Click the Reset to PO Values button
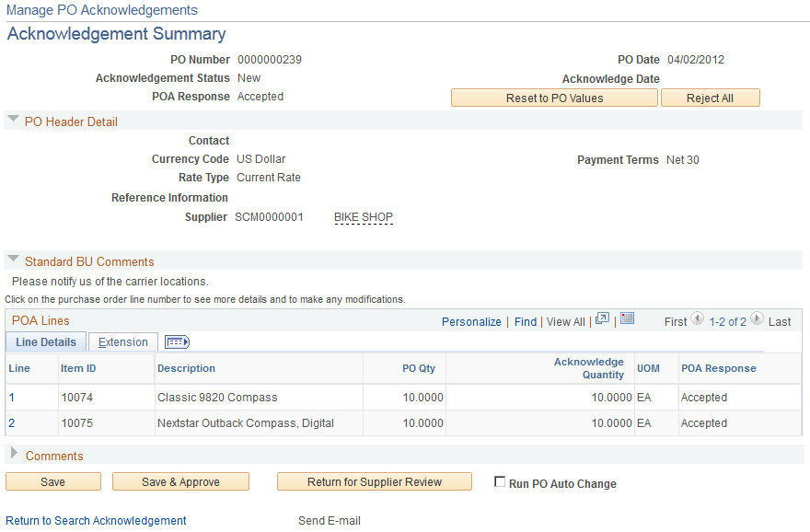810x532 pixels. tap(553, 98)
